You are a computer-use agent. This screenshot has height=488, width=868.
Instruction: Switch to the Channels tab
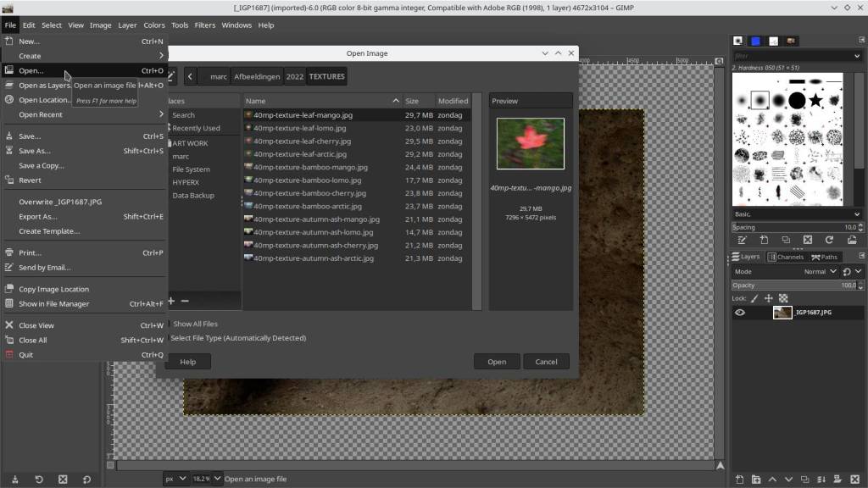pos(786,257)
